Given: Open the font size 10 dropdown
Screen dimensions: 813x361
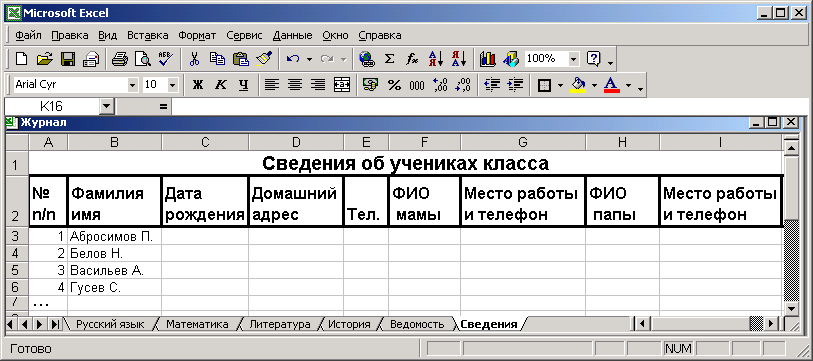Looking at the screenshot, I should point(173,85).
